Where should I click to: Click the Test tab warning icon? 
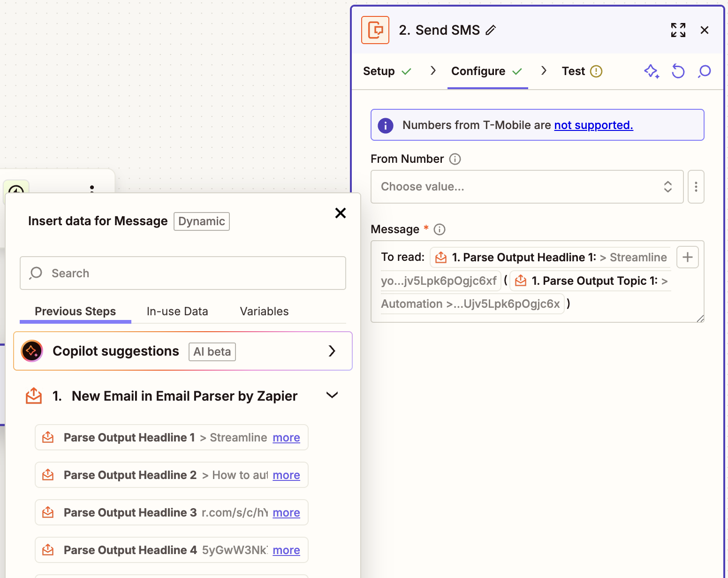click(x=596, y=71)
